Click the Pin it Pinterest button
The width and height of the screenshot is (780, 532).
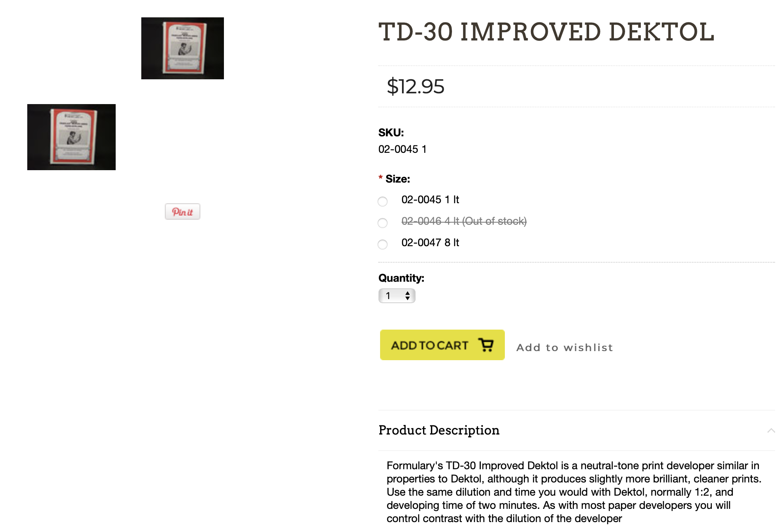182,211
